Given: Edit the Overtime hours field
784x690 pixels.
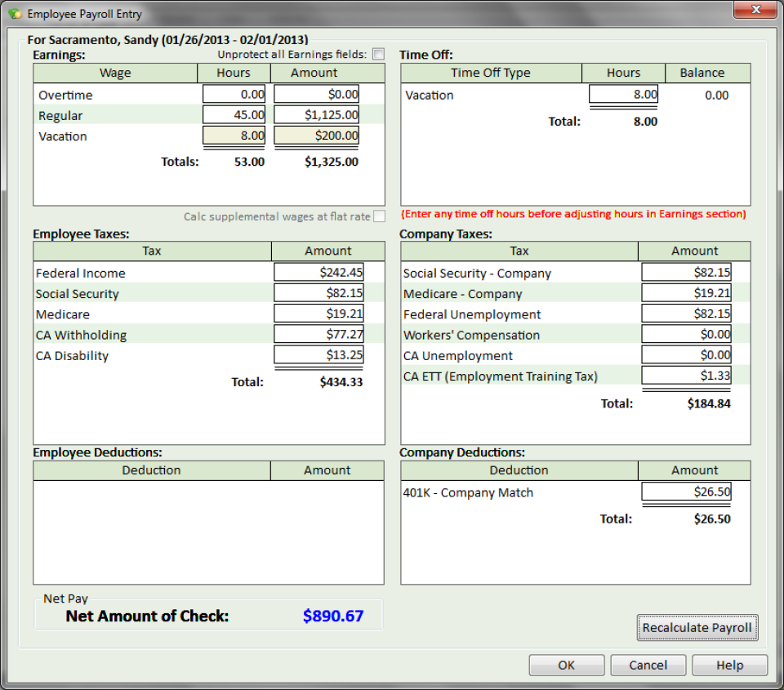Looking at the screenshot, I should pyautogui.click(x=233, y=93).
